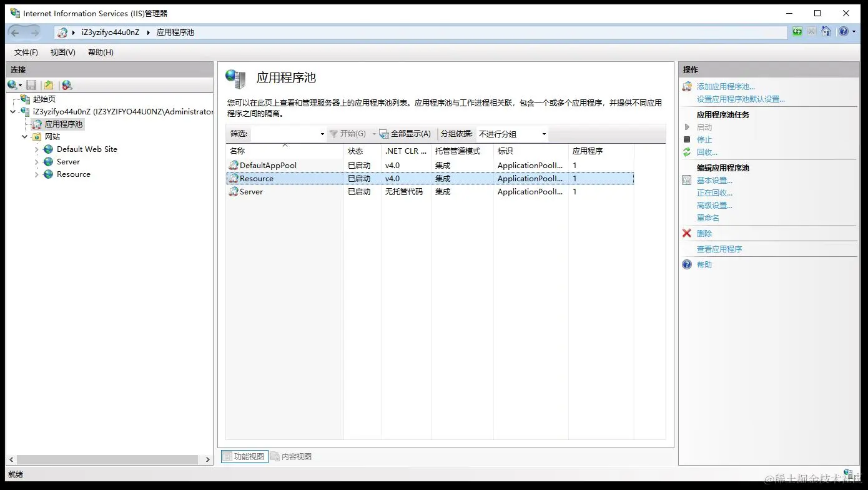868x490 pixels.
Task: Switch to the 内容视图 tab
Action: (291, 456)
